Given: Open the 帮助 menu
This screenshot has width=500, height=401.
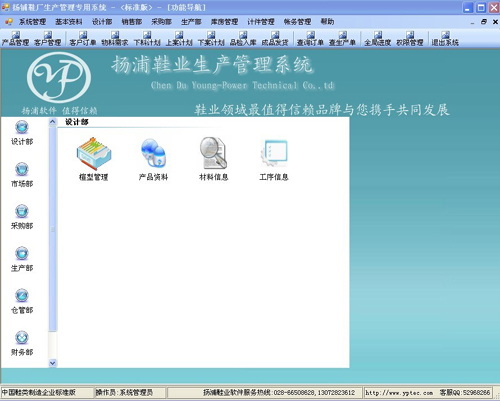Looking at the screenshot, I should [327, 22].
